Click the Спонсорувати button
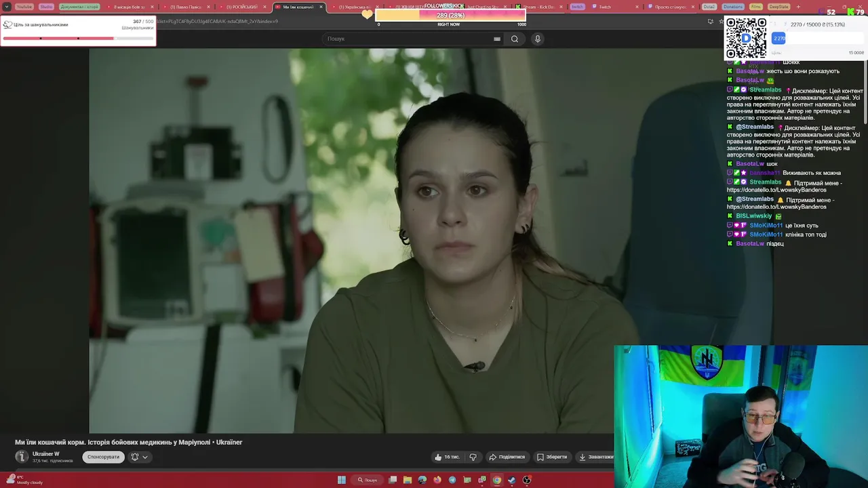Image resolution: width=868 pixels, height=488 pixels. tap(103, 457)
